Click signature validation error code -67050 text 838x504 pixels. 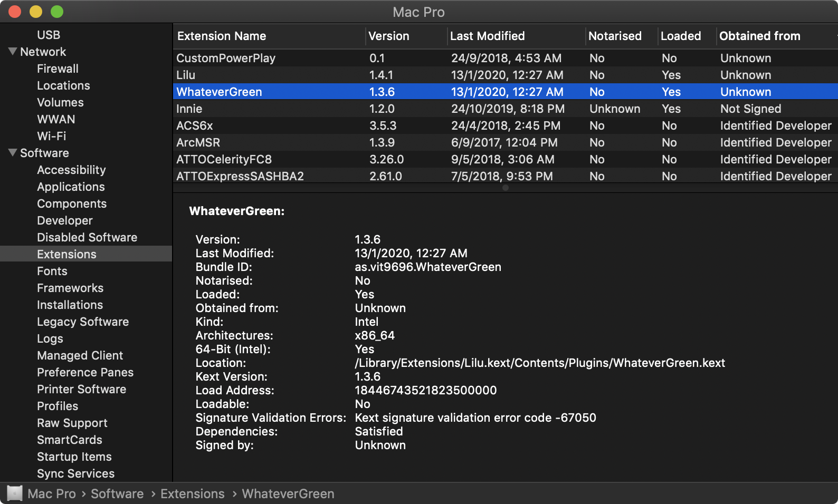pyautogui.click(x=475, y=418)
